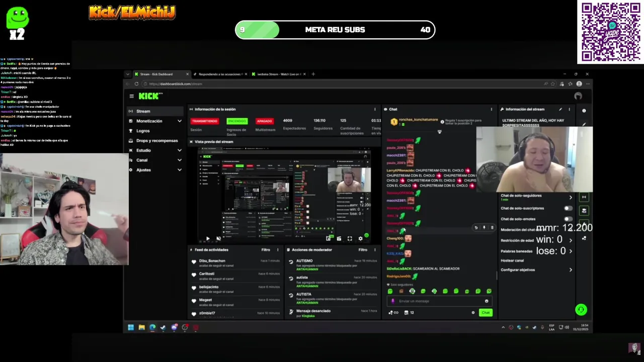
Task: Open the Kick hamburger menu
Action: pyautogui.click(x=131, y=96)
